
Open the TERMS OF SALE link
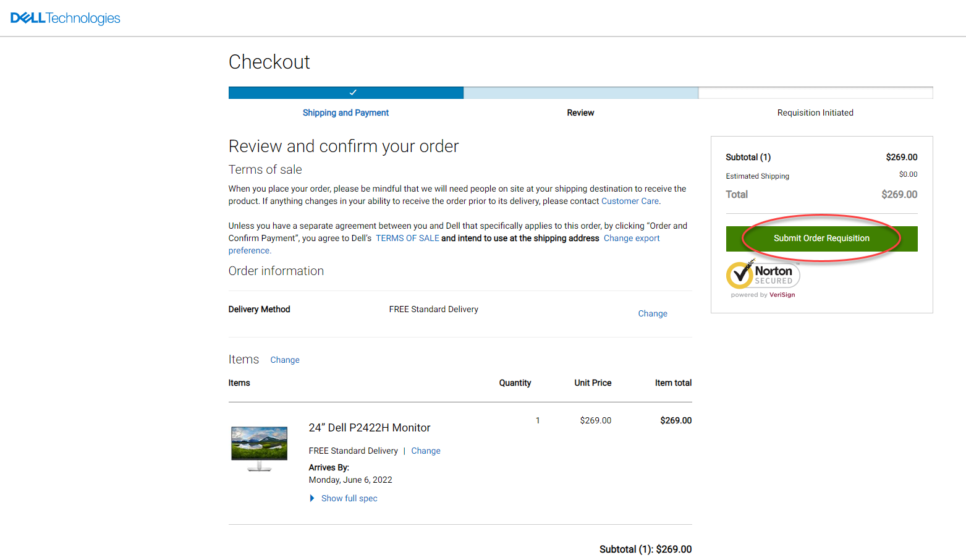click(407, 238)
